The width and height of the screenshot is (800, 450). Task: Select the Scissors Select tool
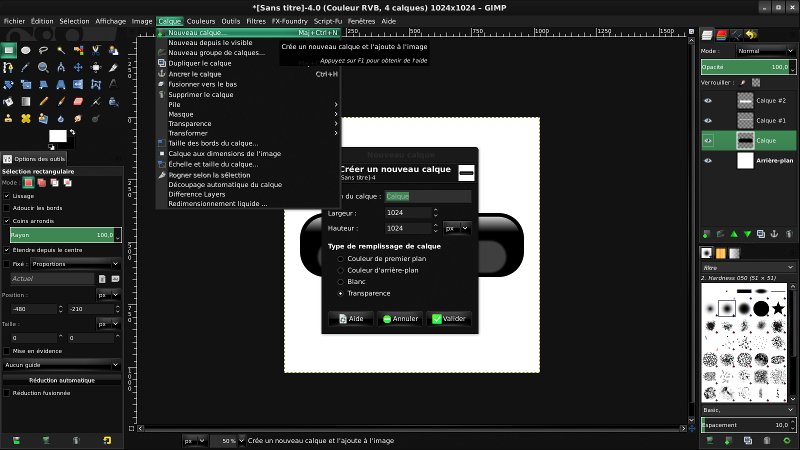tap(96, 50)
